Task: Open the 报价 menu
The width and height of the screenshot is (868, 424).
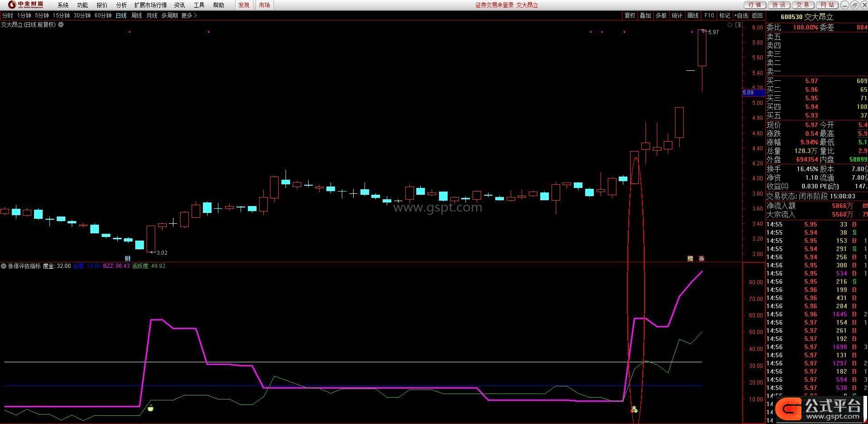Action: [x=102, y=5]
